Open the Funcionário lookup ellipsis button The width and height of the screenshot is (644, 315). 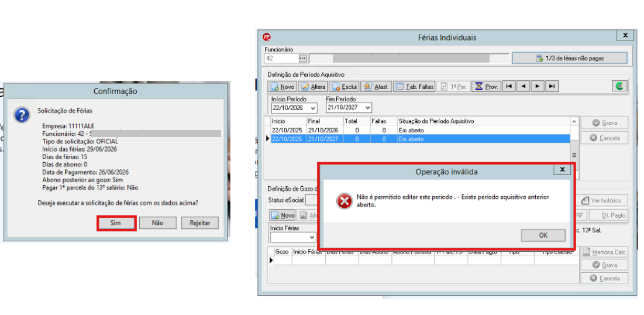tap(302, 59)
